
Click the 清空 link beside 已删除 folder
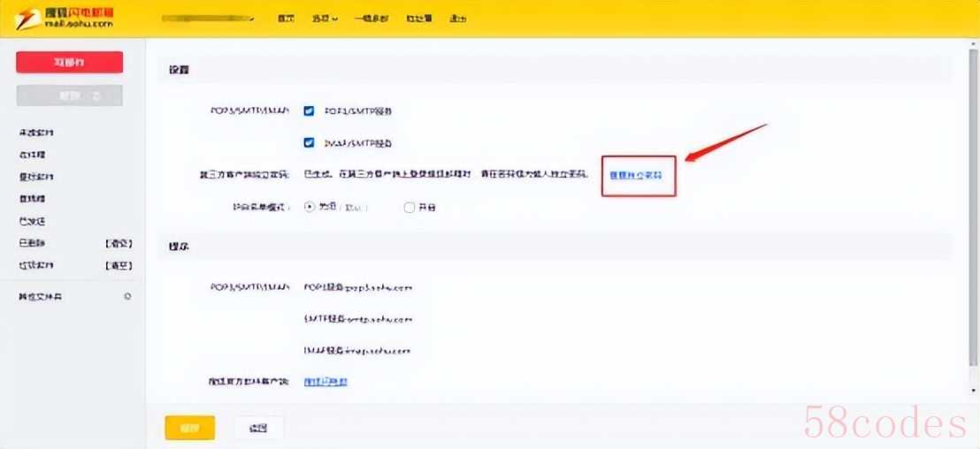point(119,243)
